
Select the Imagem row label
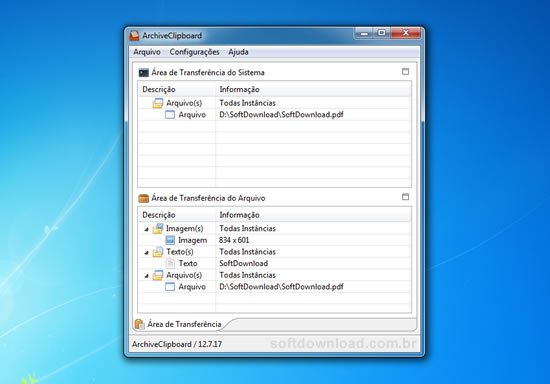(192, 240)
